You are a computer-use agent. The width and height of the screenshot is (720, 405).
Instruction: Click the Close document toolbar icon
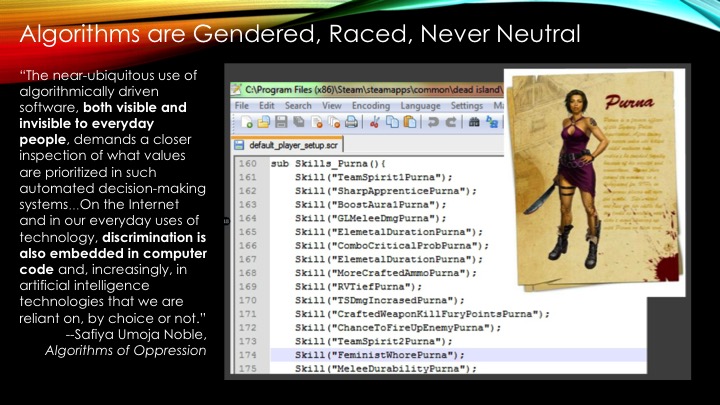click(317, 122)
